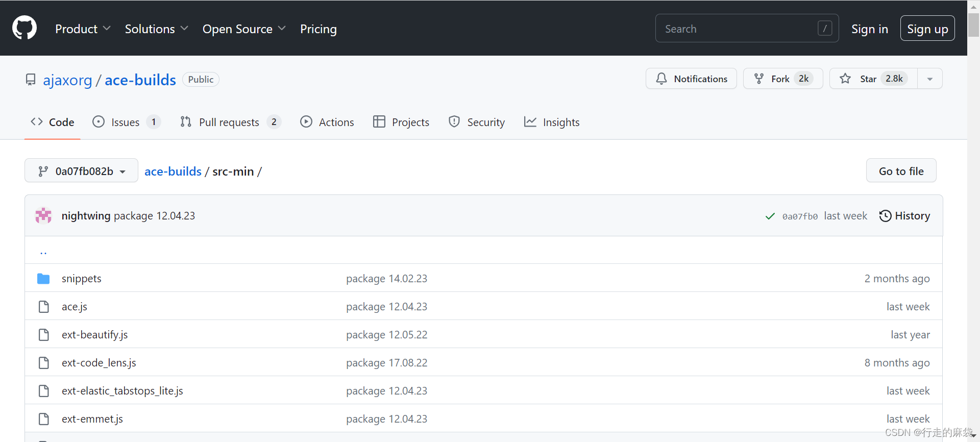The height and width of the screenshot is (442, 980).
Task: Click the repository book icon beside ajaxorg
Action: tap(31, 80)
